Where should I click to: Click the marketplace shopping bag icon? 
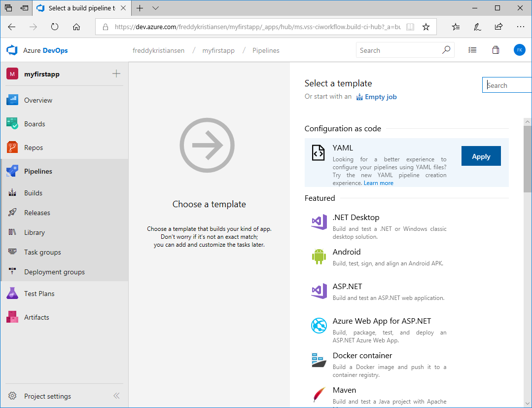pyautogui.click(x=496, y=50)
